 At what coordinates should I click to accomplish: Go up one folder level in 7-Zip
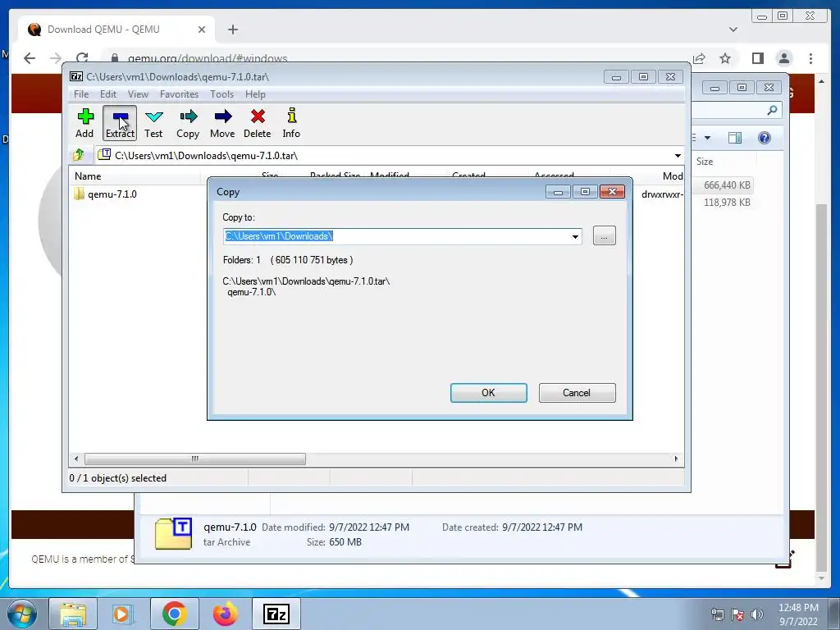click(x=79, y=155)
